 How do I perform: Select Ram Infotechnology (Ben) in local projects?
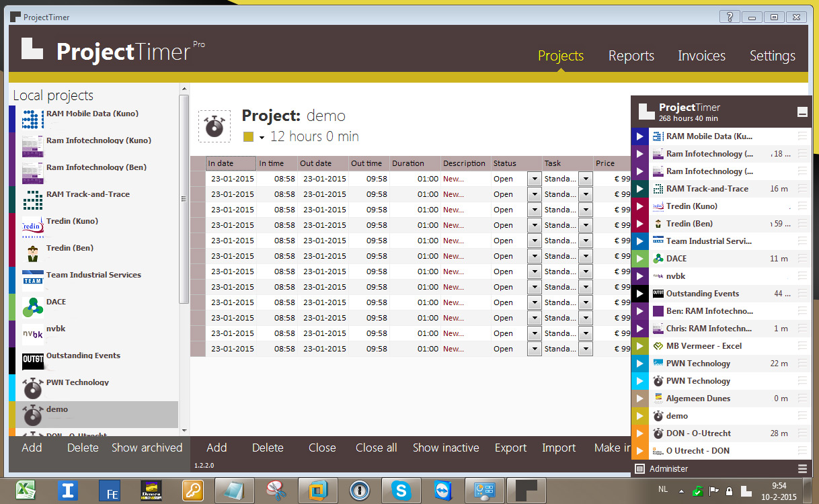(93, 173)
